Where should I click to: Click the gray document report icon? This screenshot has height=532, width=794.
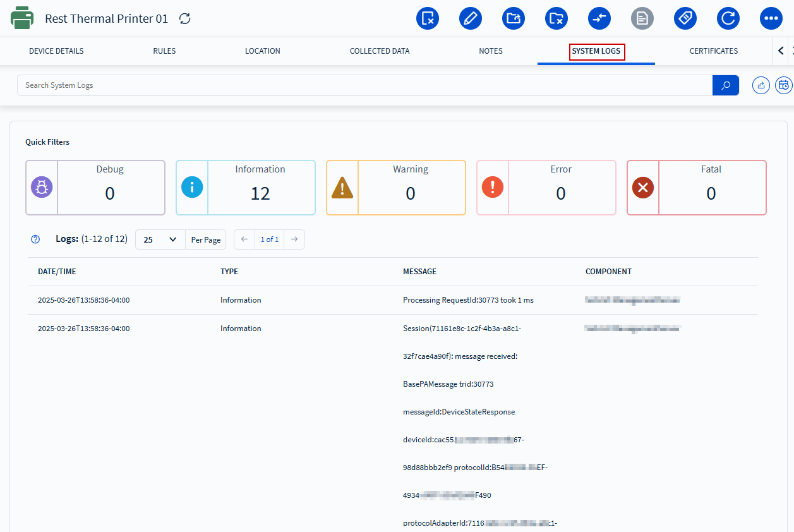[642, 18]
